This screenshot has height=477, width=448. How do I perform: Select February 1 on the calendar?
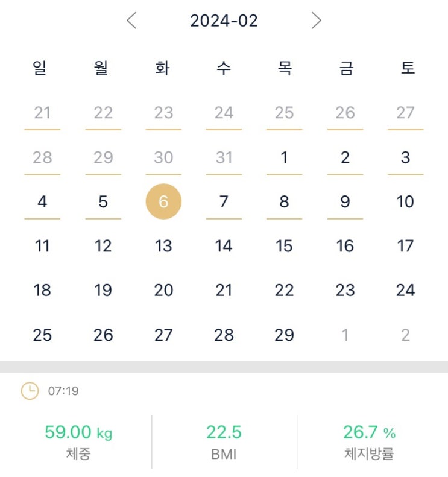284,157
